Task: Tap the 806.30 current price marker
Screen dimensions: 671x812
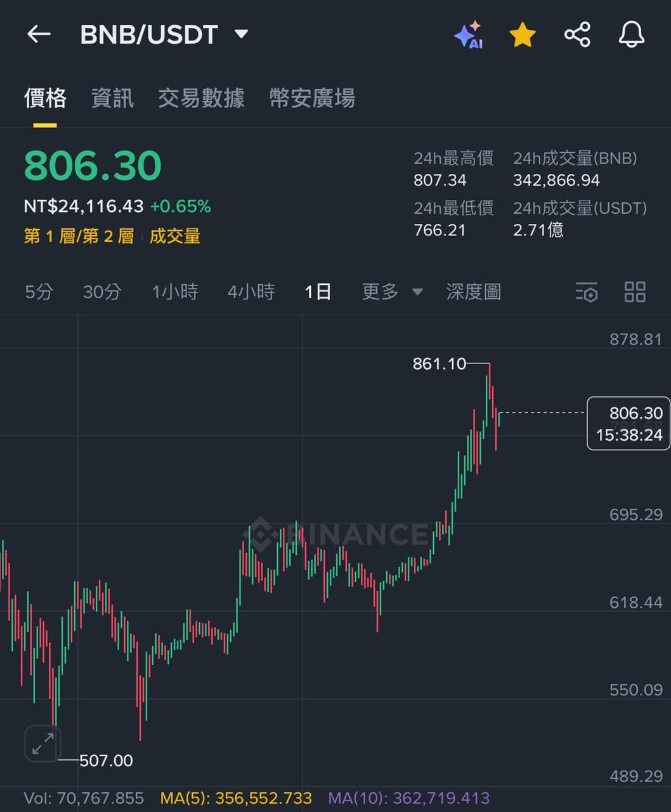Action: [x=629, y=423]
